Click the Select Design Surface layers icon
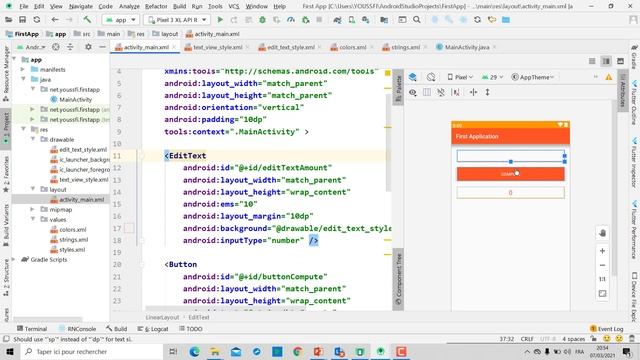Screen dimensions: 640x360 pyautogui.click(x=413, y=77)
